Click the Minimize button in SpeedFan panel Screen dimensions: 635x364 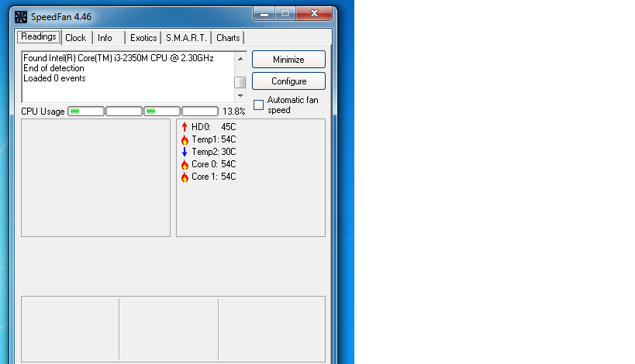pos(288,60)
